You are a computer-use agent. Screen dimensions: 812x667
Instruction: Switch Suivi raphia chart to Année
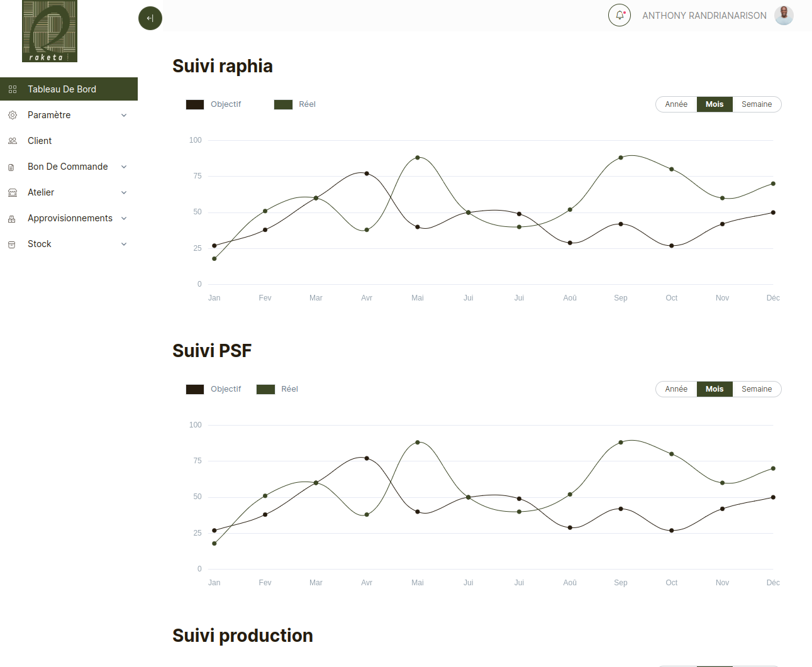676,104
